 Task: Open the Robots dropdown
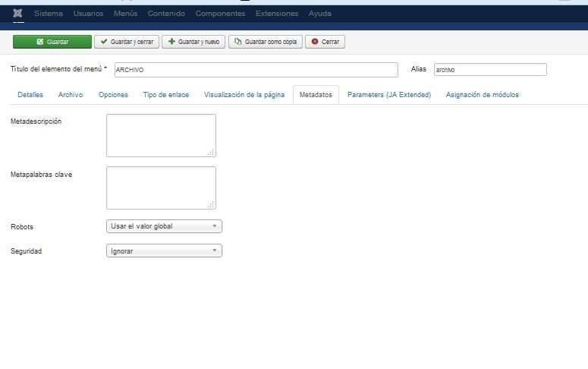[x=164, y=226]
